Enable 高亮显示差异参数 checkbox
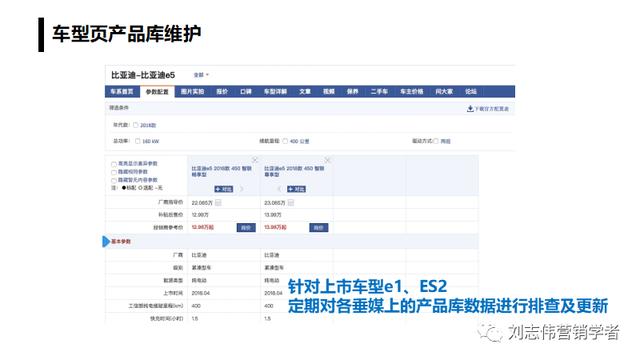The image size is (640, 360). click(114, 164)
